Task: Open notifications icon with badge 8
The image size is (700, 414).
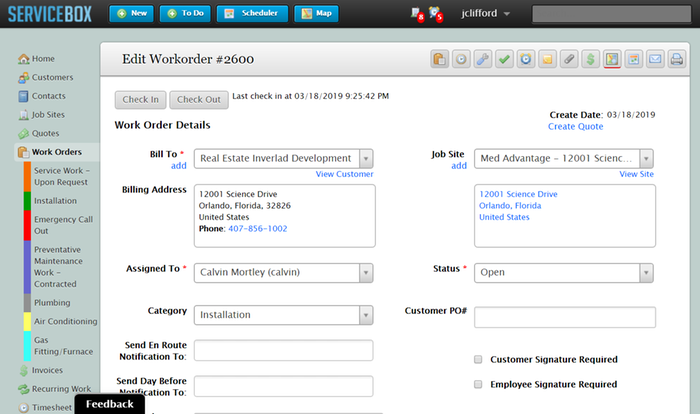Action: tap(417, 14)
